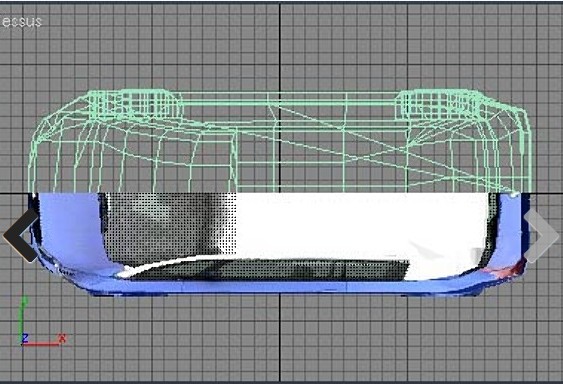Go to previous image with left chevron

click(x=21, y=235)
